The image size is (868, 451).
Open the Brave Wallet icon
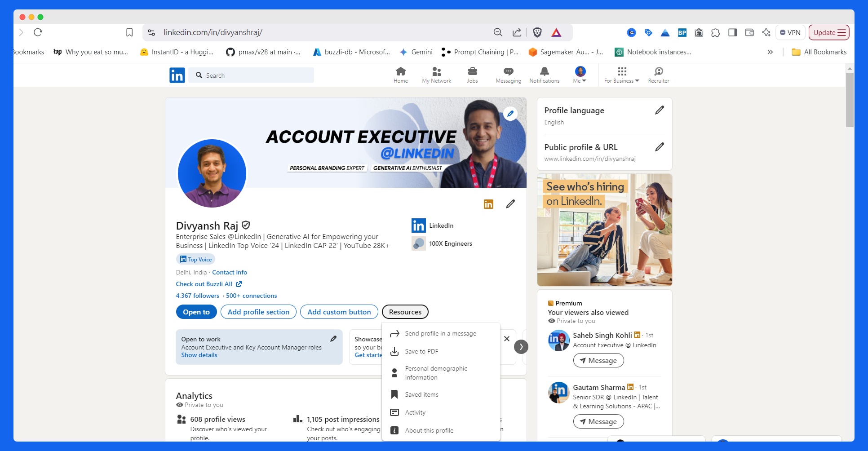749,32
